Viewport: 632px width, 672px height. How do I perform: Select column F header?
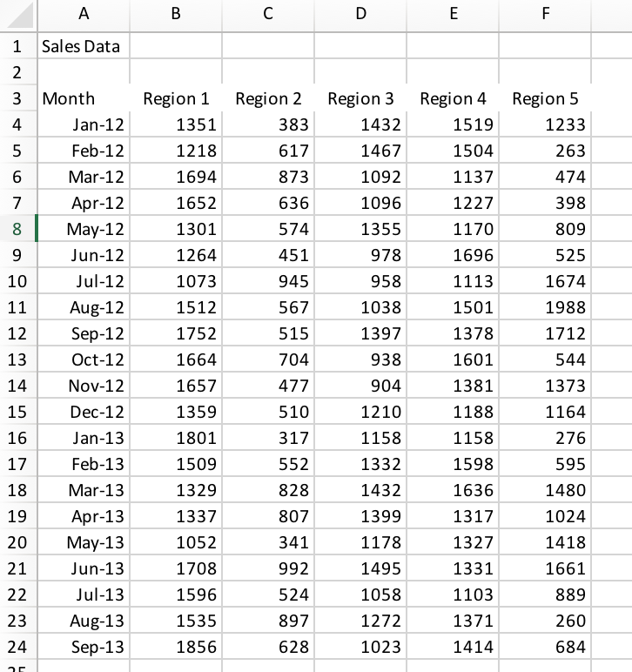(546, 16)
